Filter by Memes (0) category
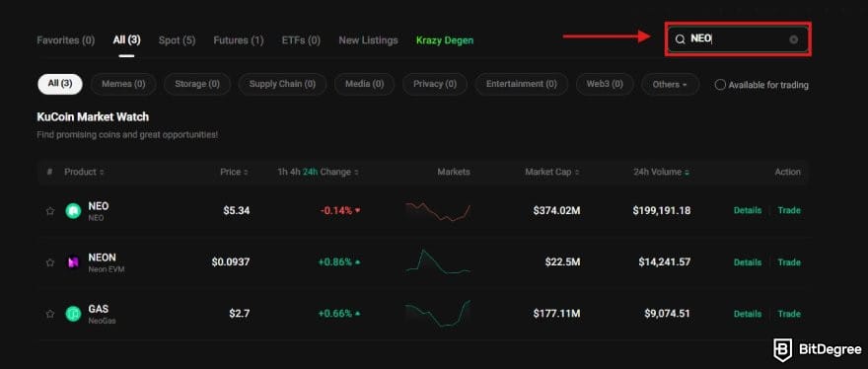 pyautogui.click(x=123, y=84)
